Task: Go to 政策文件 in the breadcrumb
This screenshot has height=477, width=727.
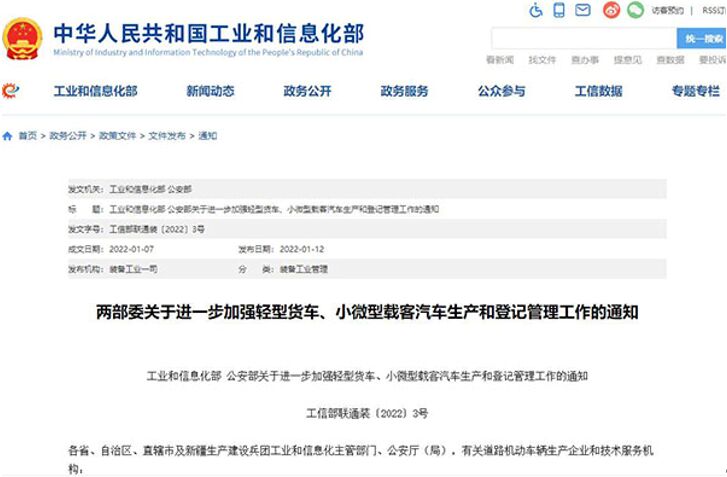Action: click(x=117, y=136)
